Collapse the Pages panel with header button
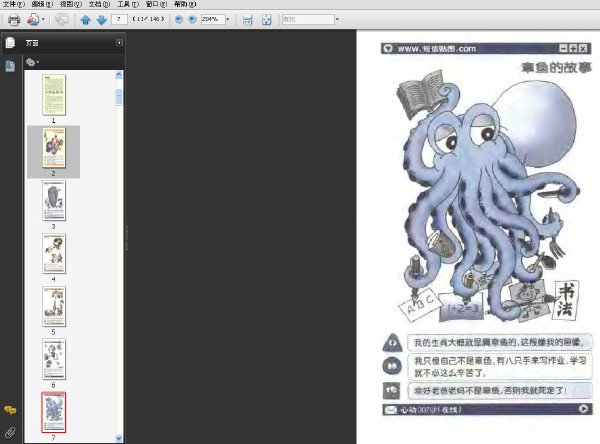The width and height of the screenshot is (600, 444). tap(119, 43)
